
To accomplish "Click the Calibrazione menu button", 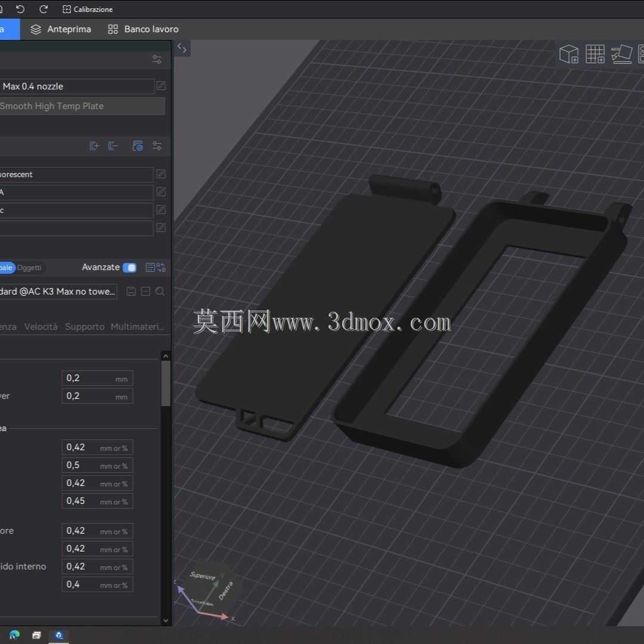I will [x=88, y=9].
